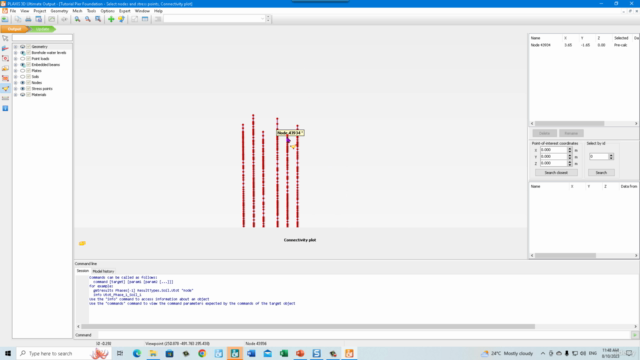Click the Export/save view toolbar icon

point(39,19)
